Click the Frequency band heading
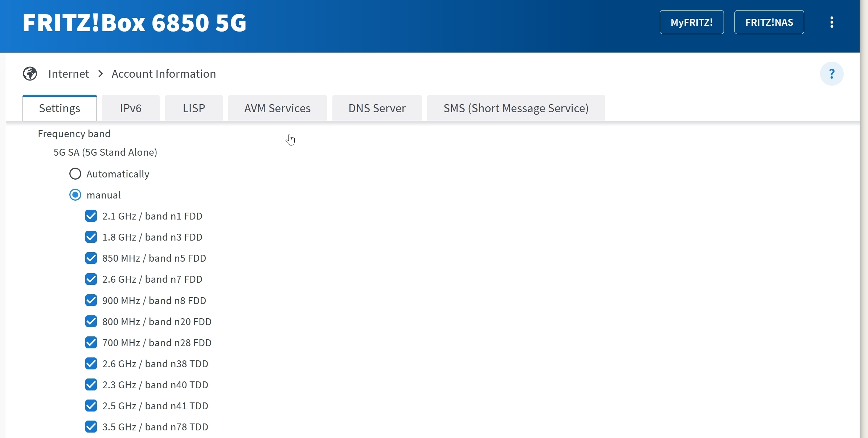 pyautogui.click(x=74, y=134)
